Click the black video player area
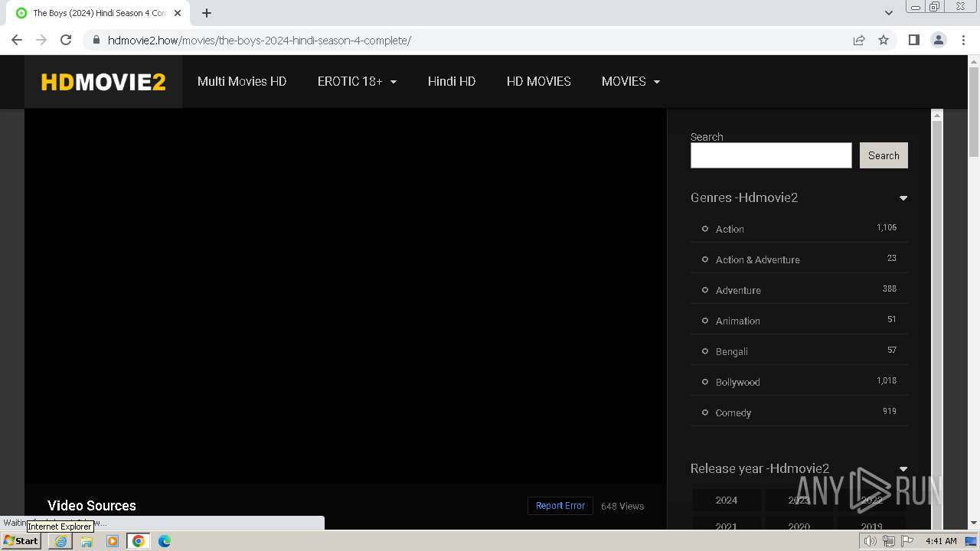The width and height of the screenshot is (980, 551). (345, 295)
